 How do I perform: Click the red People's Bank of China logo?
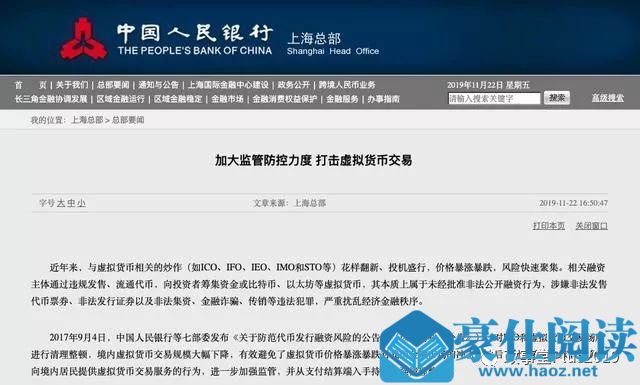tap(84, 39)
